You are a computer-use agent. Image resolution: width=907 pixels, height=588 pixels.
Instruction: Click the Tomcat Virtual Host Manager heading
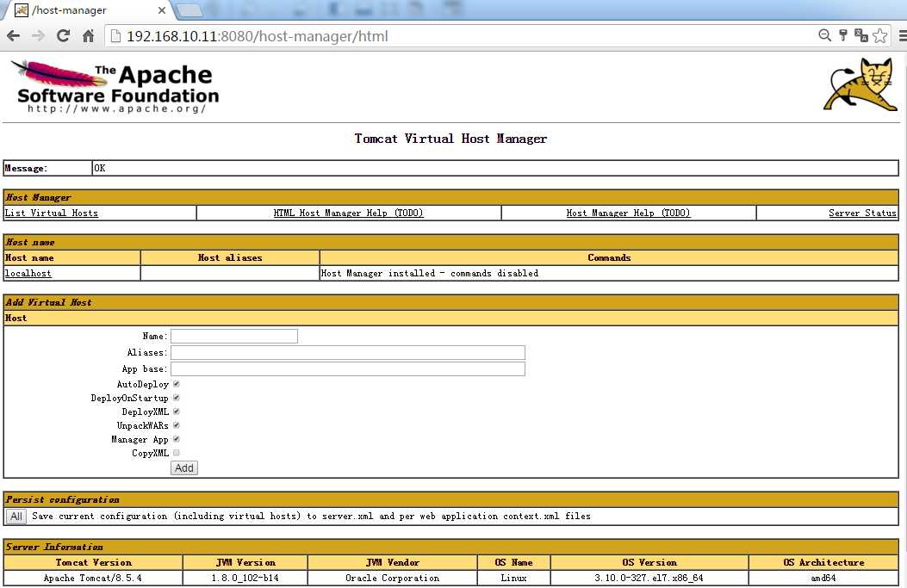[x=450, y=139]
